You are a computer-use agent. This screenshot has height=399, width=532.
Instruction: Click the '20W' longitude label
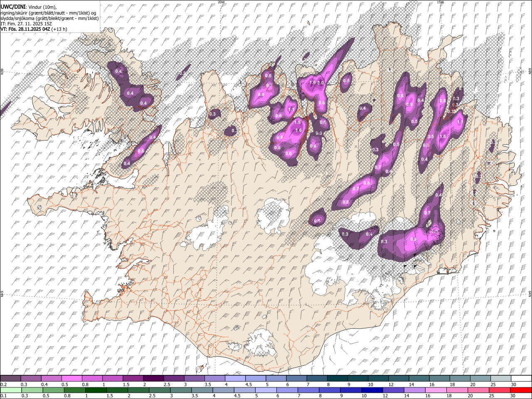point(222,2)
